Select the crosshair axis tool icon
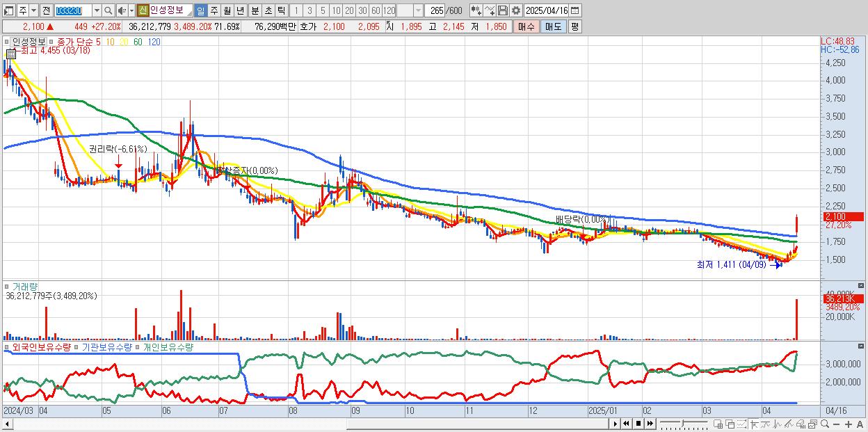Screen dimensions: 868x432 tap(754, 424)
